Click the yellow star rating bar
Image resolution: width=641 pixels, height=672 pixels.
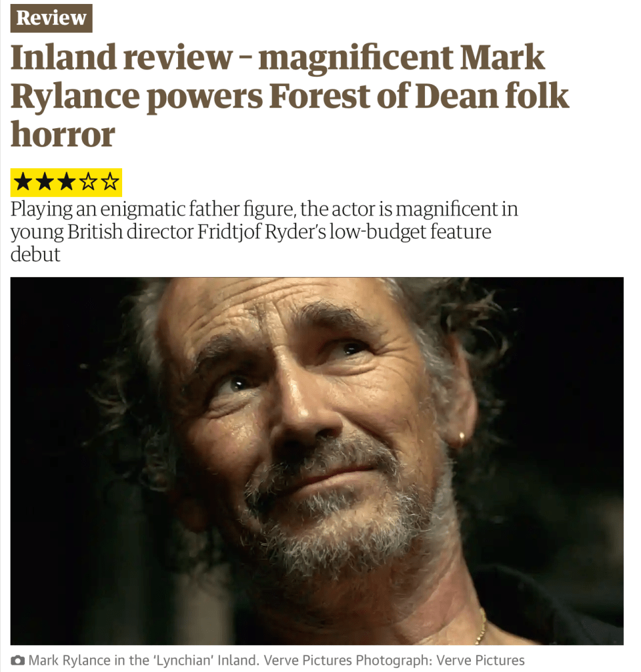[66, 183]
